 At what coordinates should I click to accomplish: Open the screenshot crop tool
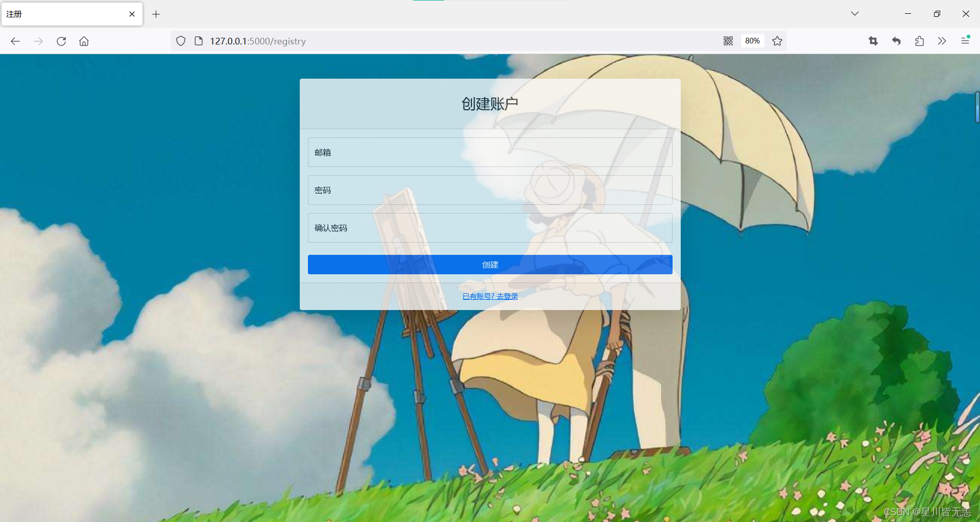(x=873, y=41)
